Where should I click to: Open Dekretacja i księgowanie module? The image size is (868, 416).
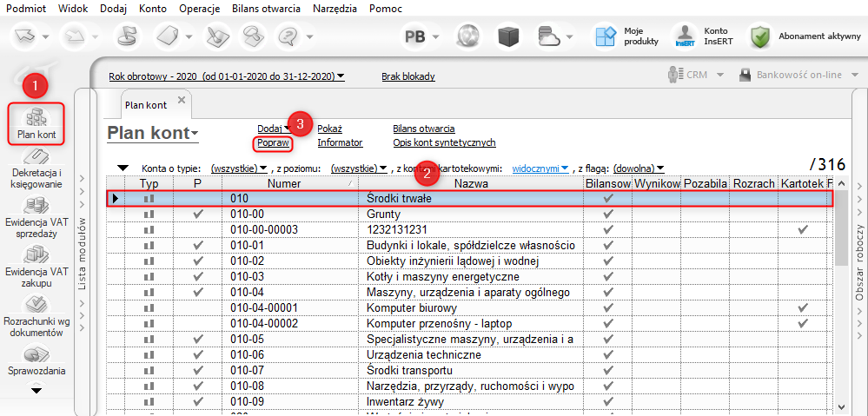point(36,157)
